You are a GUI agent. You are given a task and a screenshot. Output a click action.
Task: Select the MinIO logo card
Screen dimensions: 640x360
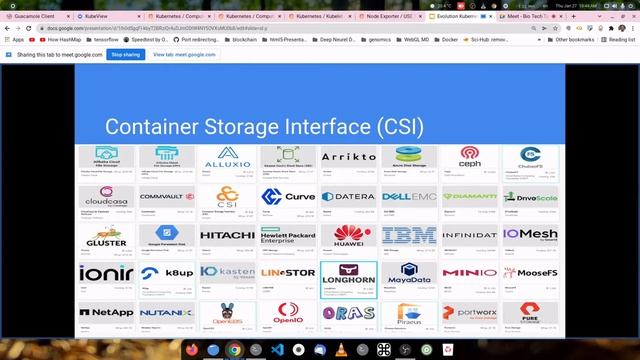(470, 280)
